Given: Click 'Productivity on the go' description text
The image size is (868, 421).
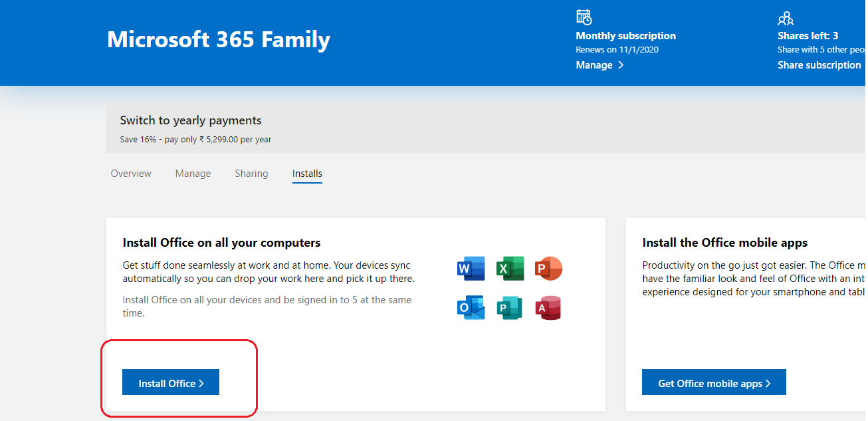Looking at the screenshot, I should [x=754, y=279].
